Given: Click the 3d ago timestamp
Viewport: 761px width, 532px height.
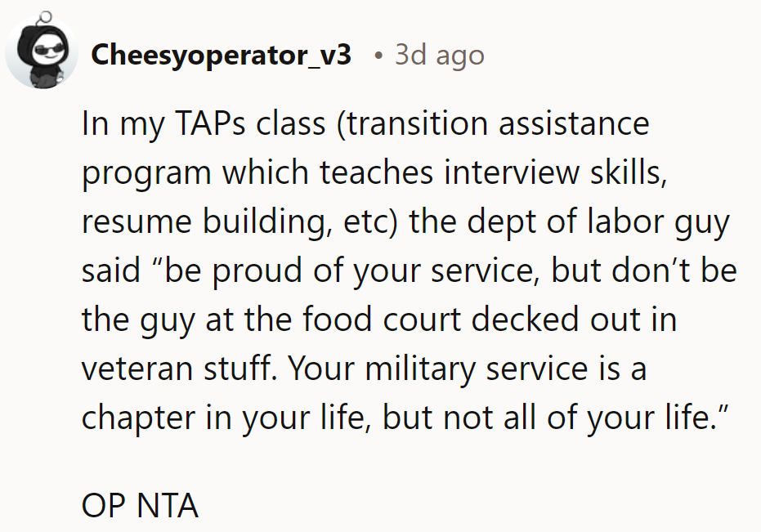Looking at the screenshot, I should (x=438, y=55).
